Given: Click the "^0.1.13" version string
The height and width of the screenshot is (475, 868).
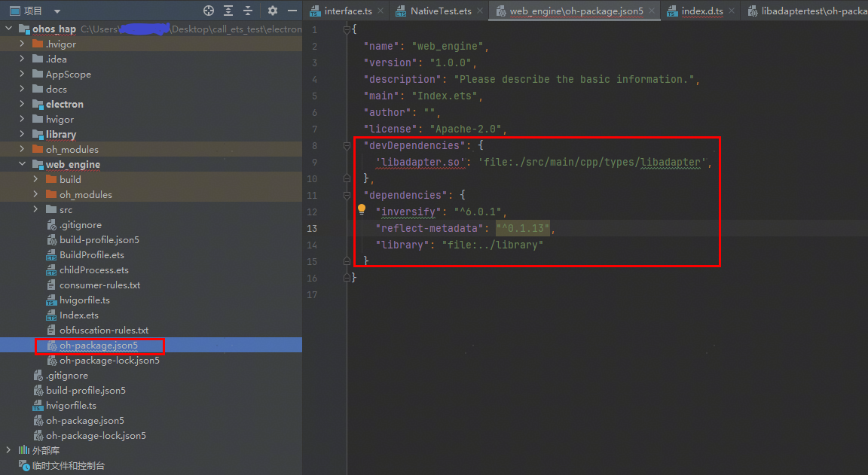Looking at the screenshot, I should (523, 228).
